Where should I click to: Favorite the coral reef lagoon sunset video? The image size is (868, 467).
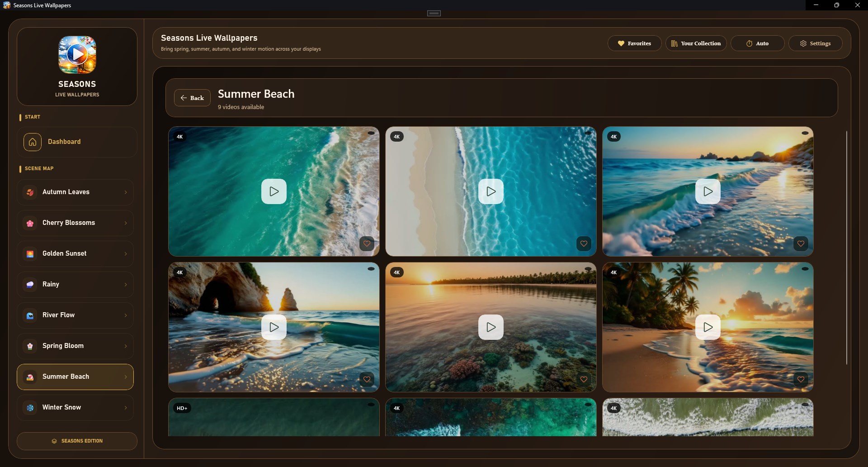[x=584, y=379]
